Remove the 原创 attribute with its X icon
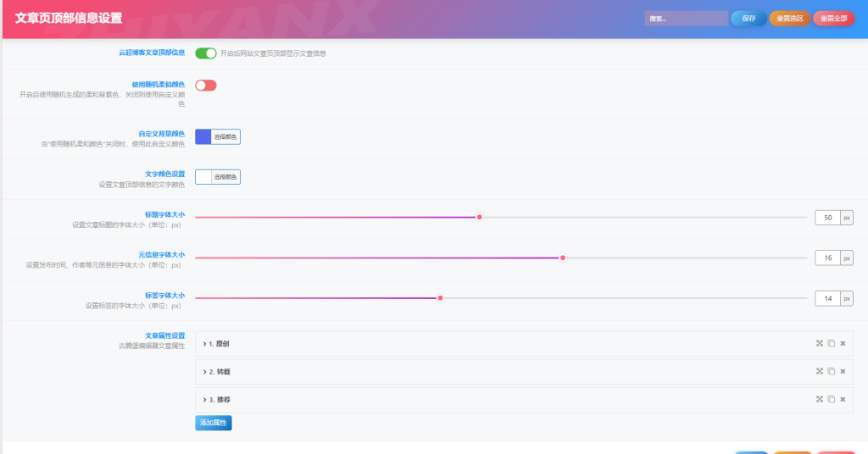The height and width of the screenshot is (454, 868). pyautogui.click(x=843, y=343)
